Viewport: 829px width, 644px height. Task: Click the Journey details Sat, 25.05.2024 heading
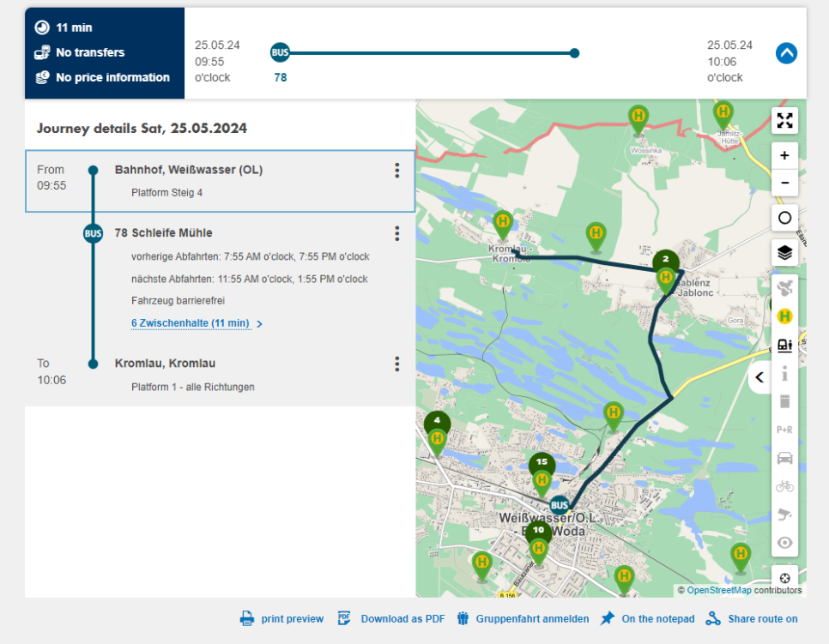coord(142,129)
